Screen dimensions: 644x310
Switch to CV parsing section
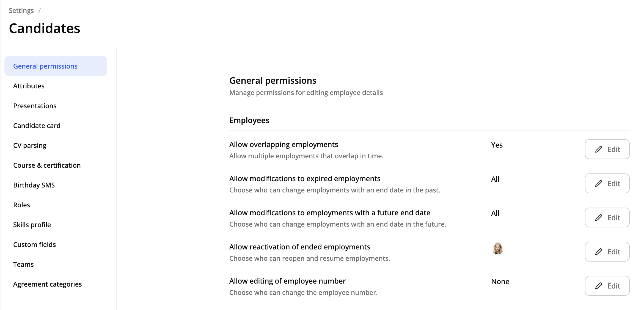point(30,145)
